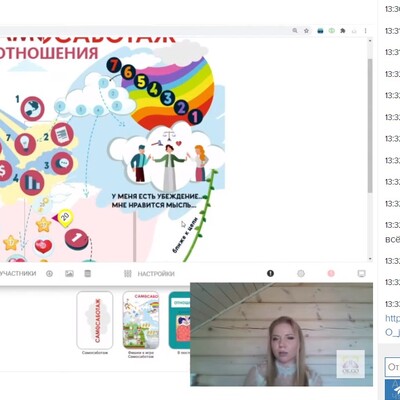Click the chat message input field
Image resolution: width=400 pixels, height=400 pixels.
pyautogui.click(x=392, y=367)
